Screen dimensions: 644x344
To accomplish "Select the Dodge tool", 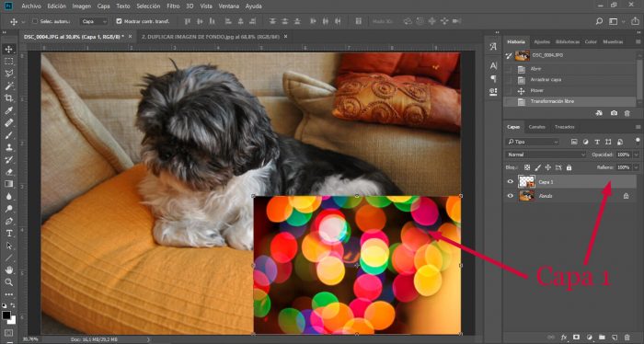I will 8,209.
